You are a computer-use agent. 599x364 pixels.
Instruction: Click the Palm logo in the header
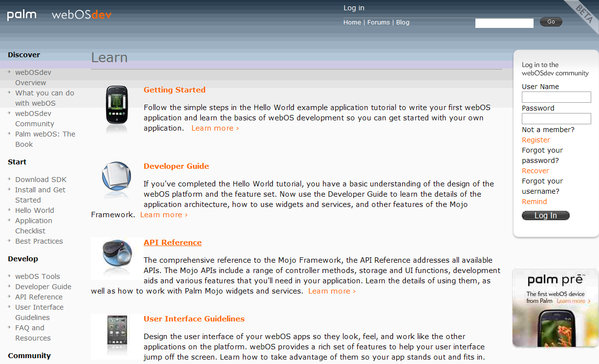tap(22, 15)
